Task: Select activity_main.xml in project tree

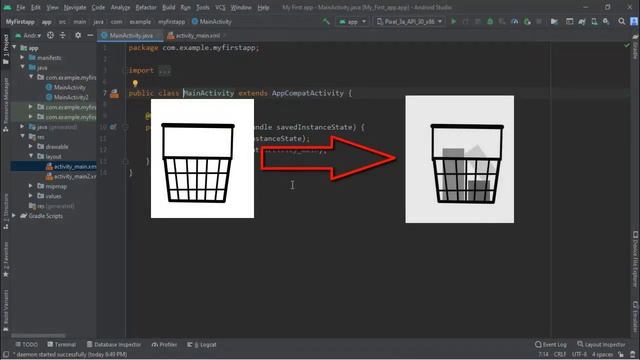Action: coord(71,167)
